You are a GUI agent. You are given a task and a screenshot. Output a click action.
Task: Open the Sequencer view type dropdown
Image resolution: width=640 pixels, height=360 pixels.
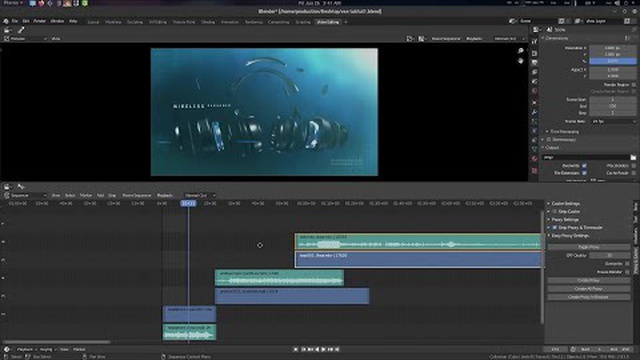[x=26, y=196]
